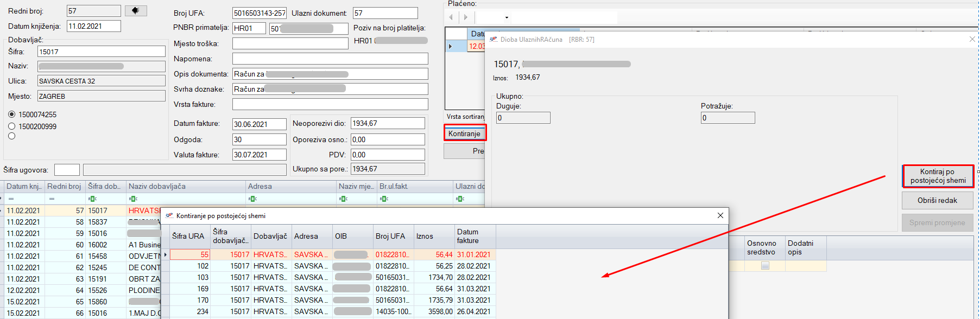Click filter icon under Šifra dob. column

coord(92,199)
